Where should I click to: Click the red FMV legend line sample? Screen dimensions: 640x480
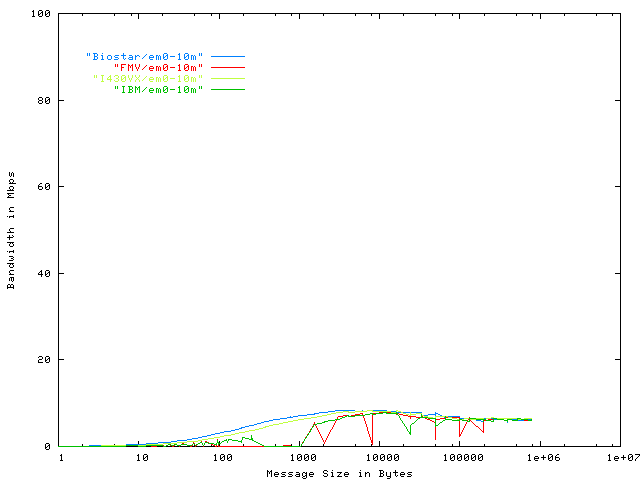228,67
